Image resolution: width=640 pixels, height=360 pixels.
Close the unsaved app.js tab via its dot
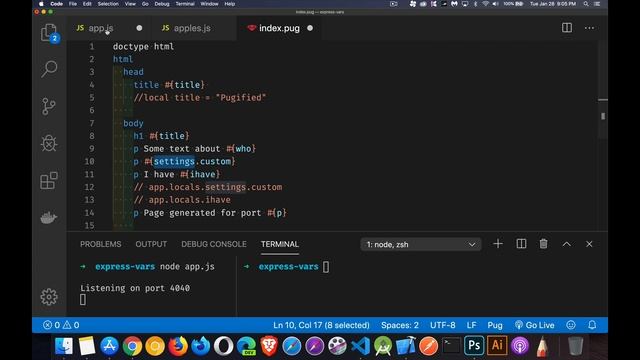pyautogui.click(x=139, y=28)
